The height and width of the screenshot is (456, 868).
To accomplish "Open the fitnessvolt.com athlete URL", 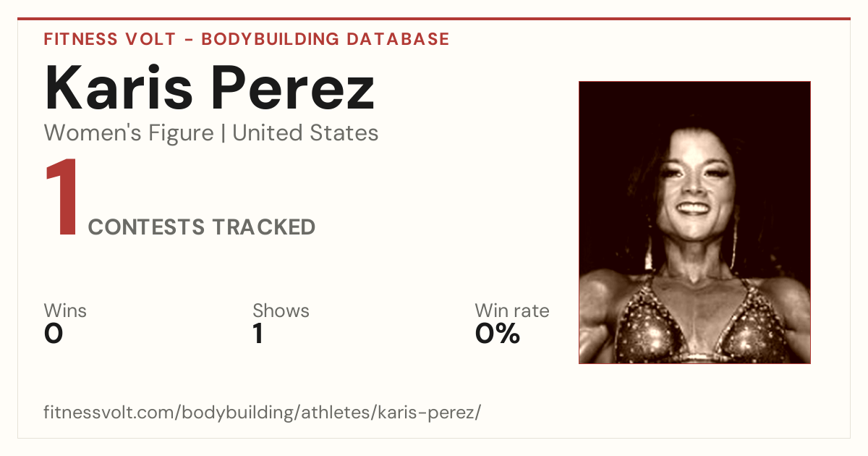I will (262, 413).
